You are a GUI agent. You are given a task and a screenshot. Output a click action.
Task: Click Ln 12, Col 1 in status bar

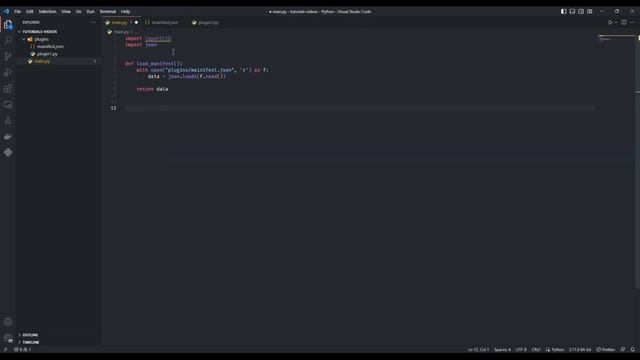pos(478,349)
